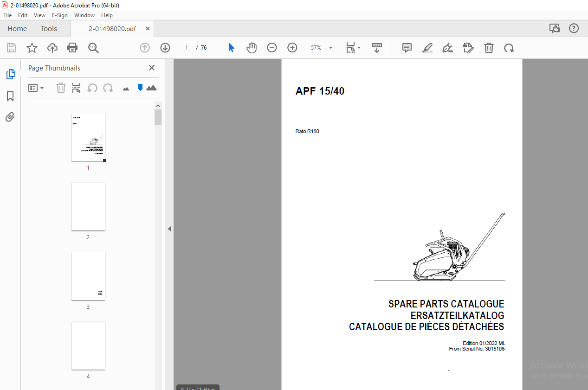Click the Fit width scrolling icon
Viewport: 588px width, 390px height.
pyautogui.click(x=351, y=48)
